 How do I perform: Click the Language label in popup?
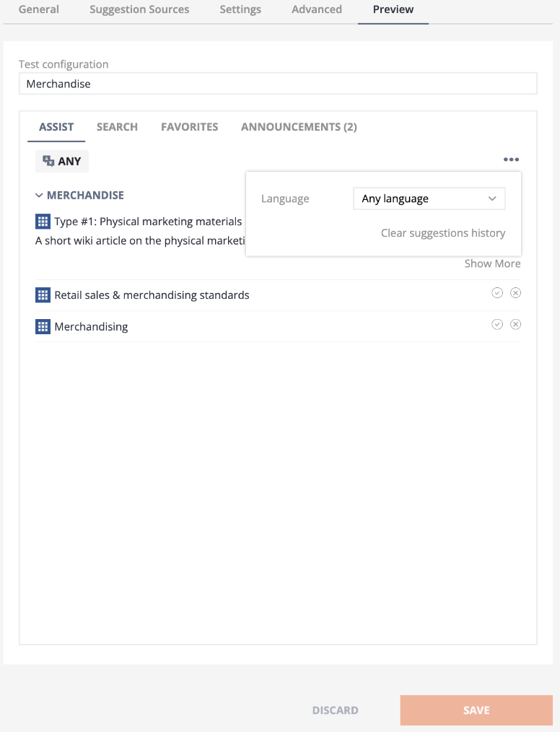tap(285, 199)
